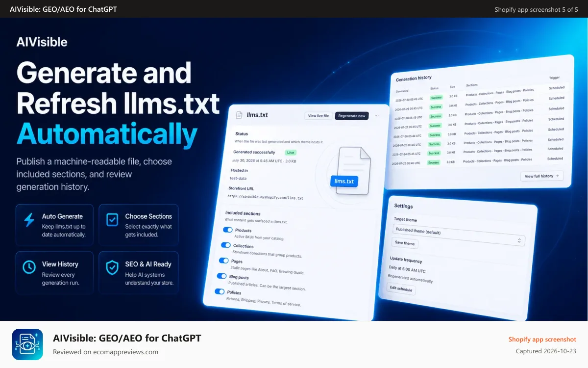This screenshot has height=368, width=588.
Task: Click the Auto Generate feature card title
Action: [62, 216]
